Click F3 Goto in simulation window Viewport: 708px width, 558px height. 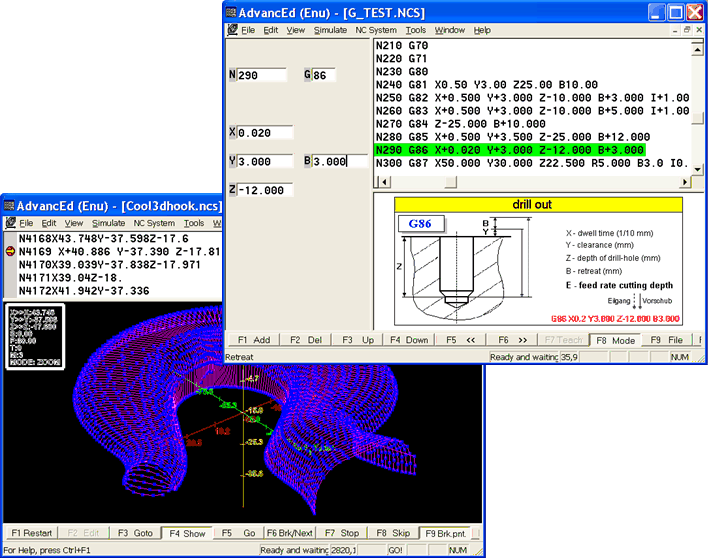tap(135, 533)
